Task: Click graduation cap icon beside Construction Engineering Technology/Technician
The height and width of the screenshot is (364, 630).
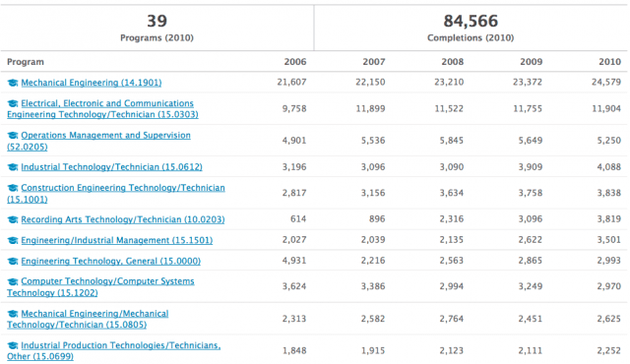Action: 13,188
